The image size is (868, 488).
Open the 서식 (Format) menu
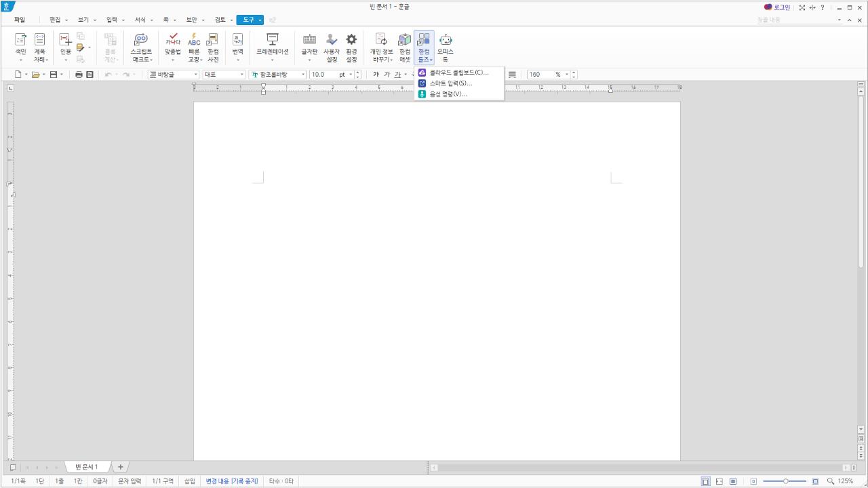pos(140,20)
